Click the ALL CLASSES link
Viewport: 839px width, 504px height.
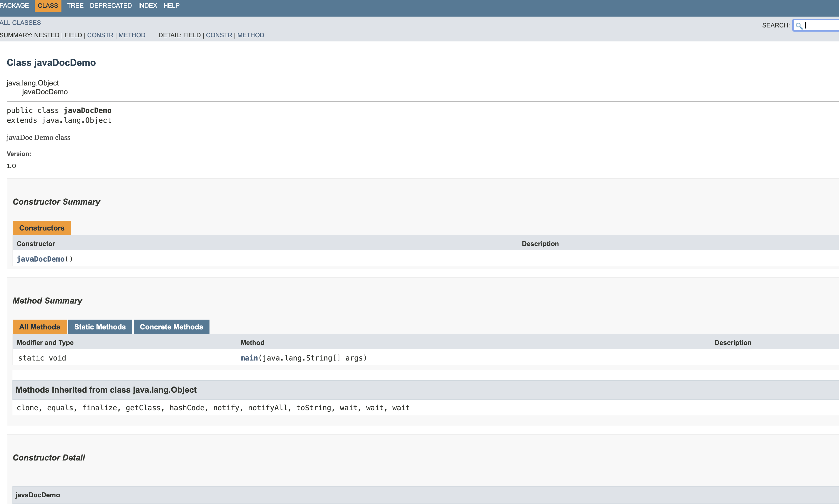[x=20, y=23]
